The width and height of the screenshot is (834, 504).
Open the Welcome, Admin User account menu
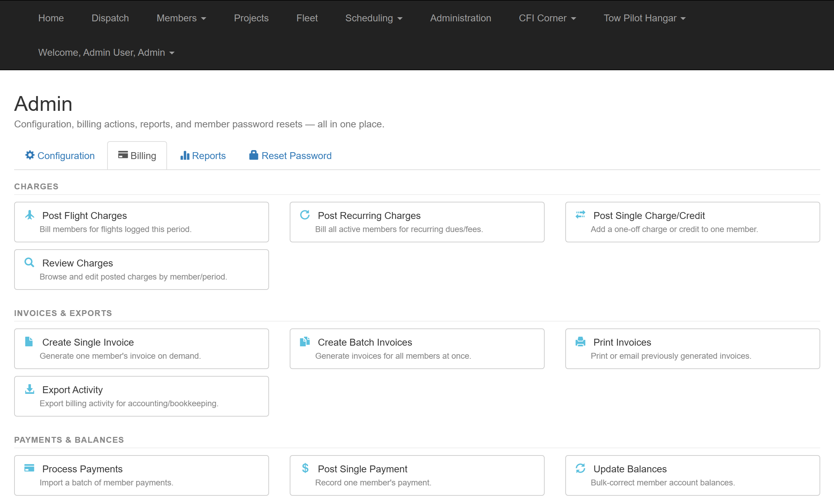coord(106,52)
